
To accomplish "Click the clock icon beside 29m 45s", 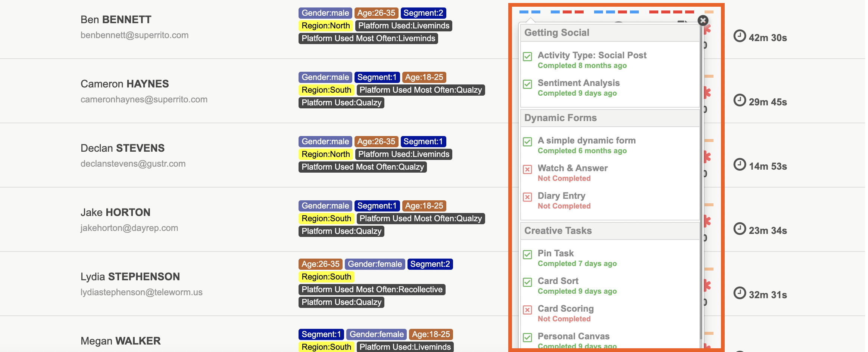I will pos(740,101).
